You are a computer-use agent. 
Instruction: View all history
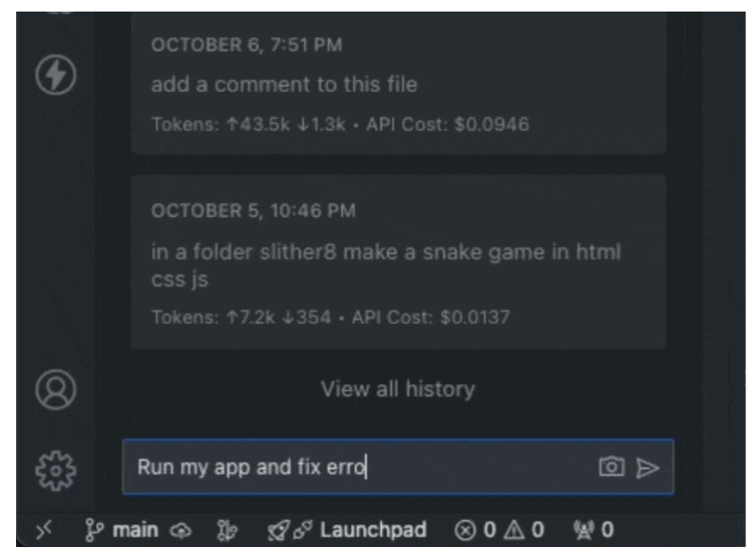398,388
